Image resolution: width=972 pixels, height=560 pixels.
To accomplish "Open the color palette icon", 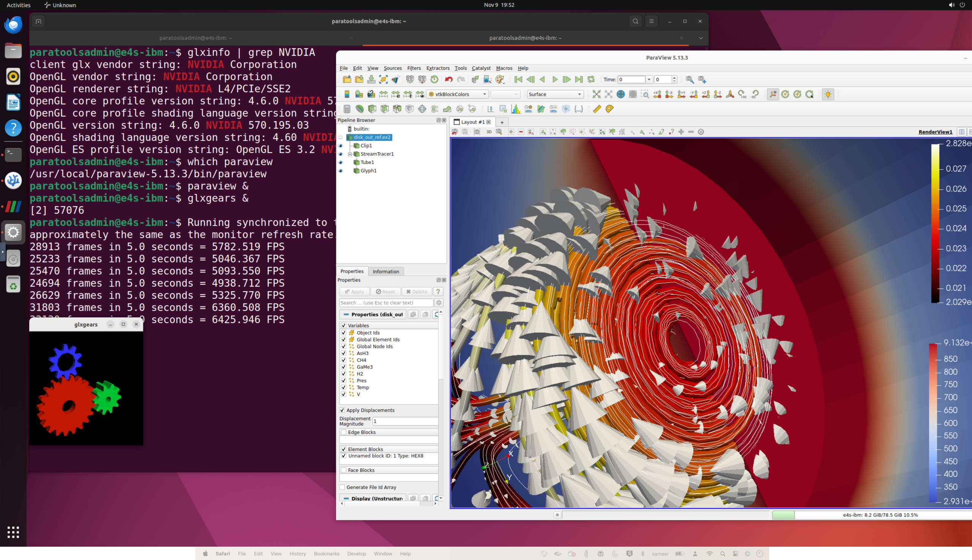I will 500,80.
